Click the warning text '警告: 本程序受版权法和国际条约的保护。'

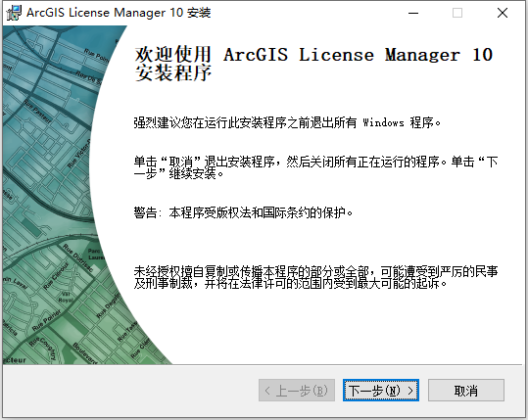point(243,212)
